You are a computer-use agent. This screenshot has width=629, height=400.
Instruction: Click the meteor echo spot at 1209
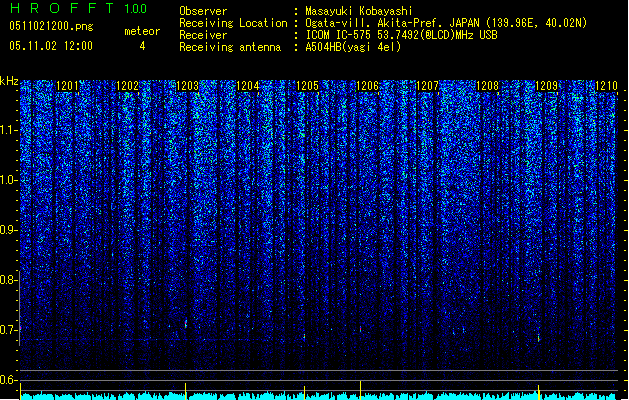point(539,339)
